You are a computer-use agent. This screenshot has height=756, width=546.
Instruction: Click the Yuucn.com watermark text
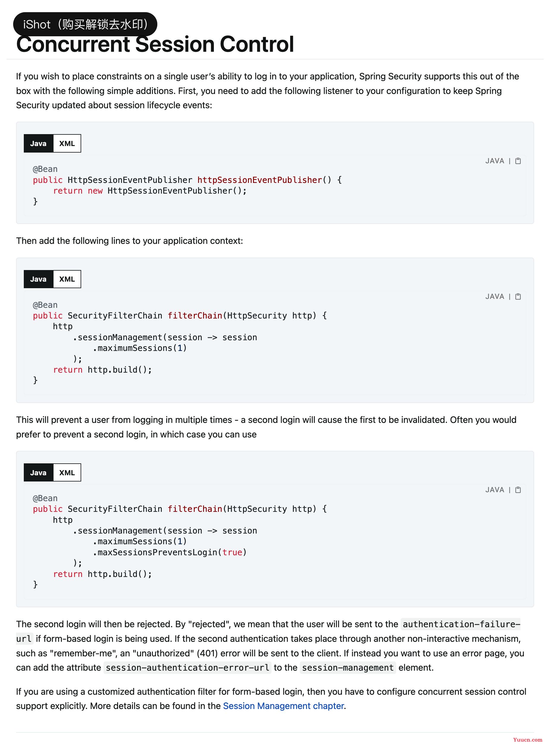tap(527, 739)
